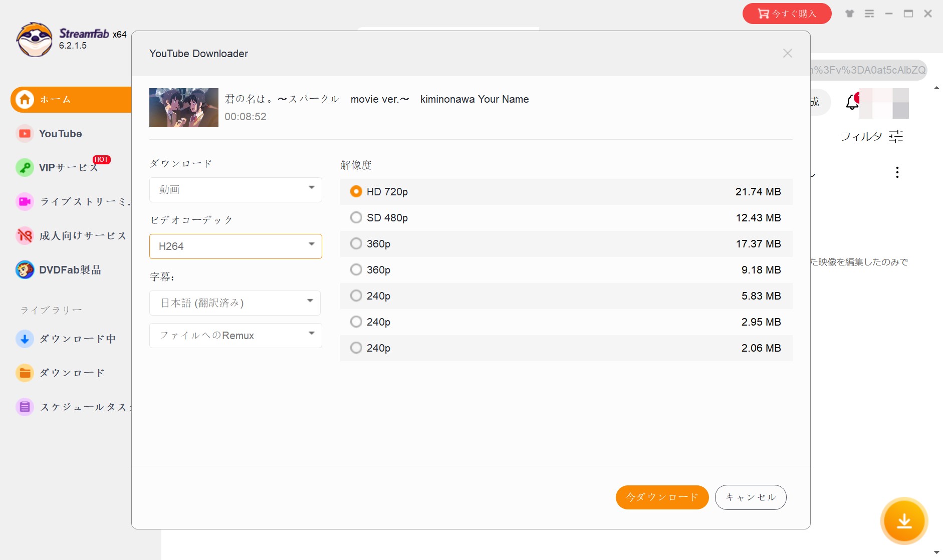Image resolution: width=943 pixels, height=560 pixels.
Task: Open the hamburger menu in title bar
Action: point(869,14)
